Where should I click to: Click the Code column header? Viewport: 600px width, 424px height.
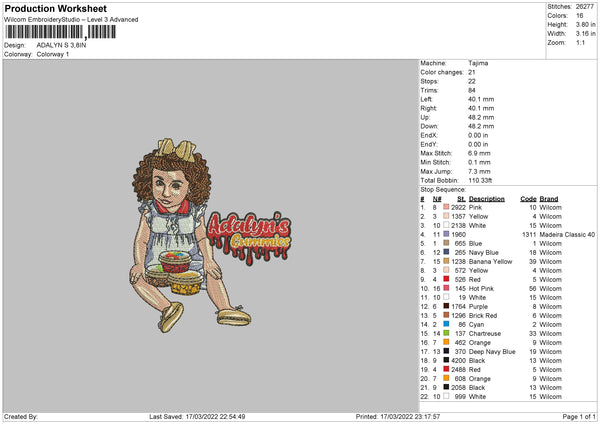coord(528,199)
